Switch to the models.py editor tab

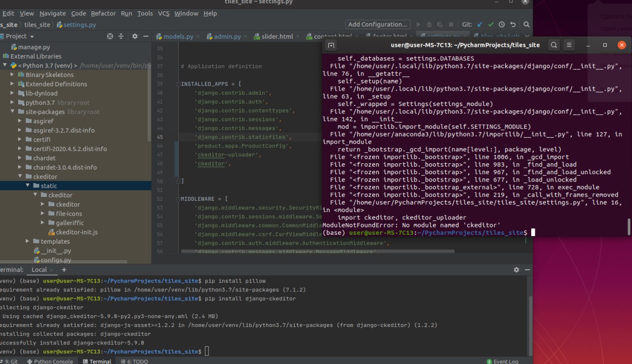pos(178,36)
